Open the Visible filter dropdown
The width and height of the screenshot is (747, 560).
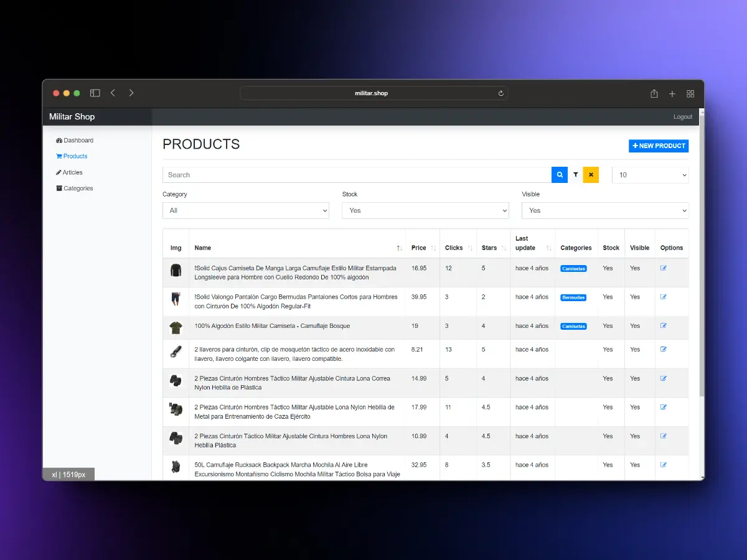(605, 211)
